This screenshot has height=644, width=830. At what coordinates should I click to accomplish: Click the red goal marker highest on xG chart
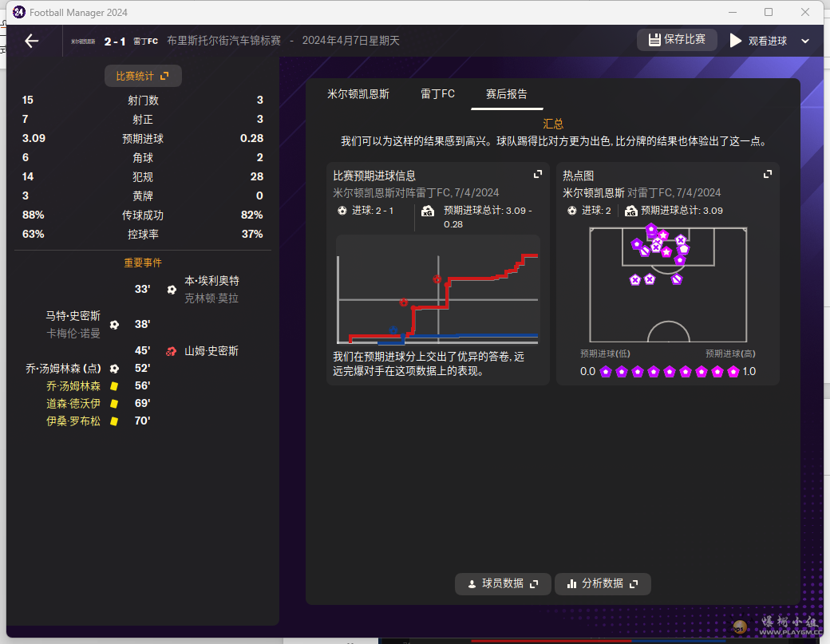[x=437, y=279]
